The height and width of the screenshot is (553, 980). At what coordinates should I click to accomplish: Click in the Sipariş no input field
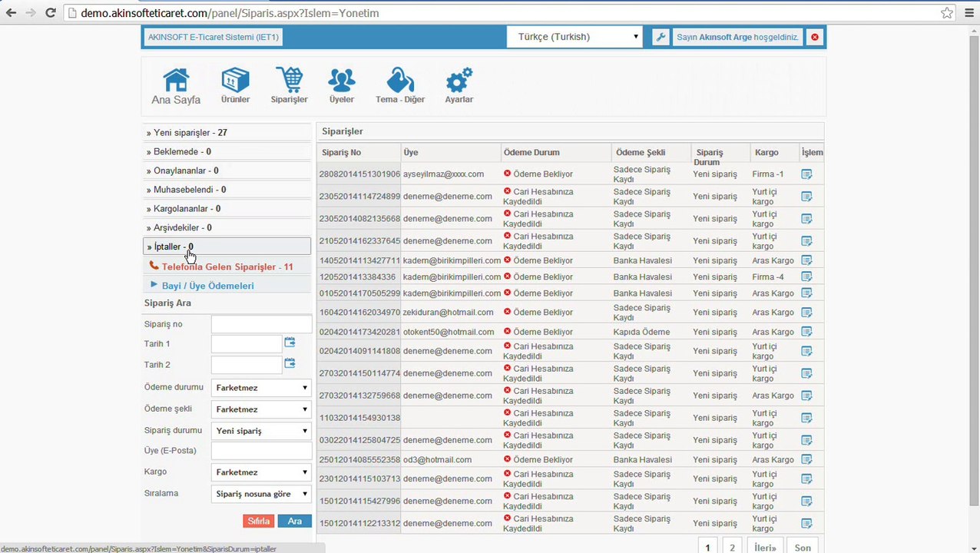[261, 324]
